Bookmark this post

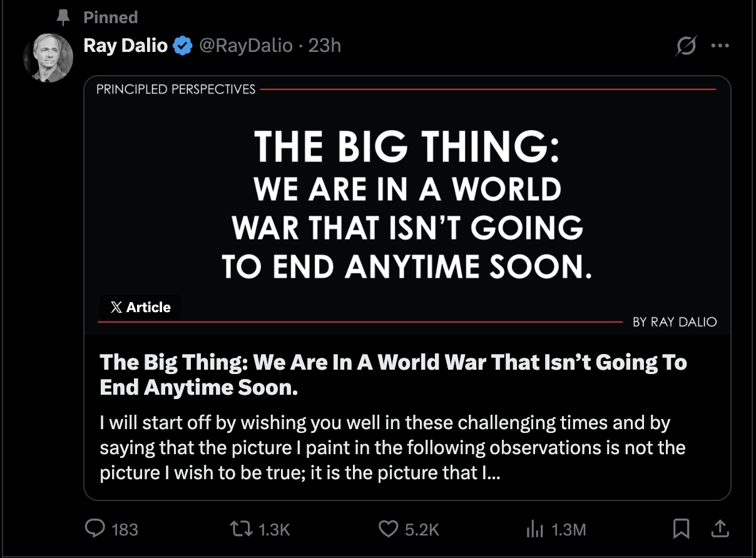tap(681, 529)
